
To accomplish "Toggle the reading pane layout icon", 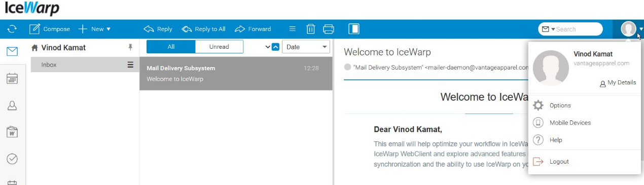I will tap(354, 29).
